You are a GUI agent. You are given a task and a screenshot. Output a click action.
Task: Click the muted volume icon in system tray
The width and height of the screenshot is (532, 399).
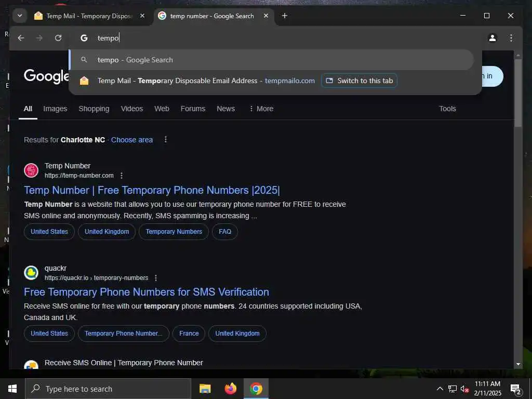click(464, 389)
